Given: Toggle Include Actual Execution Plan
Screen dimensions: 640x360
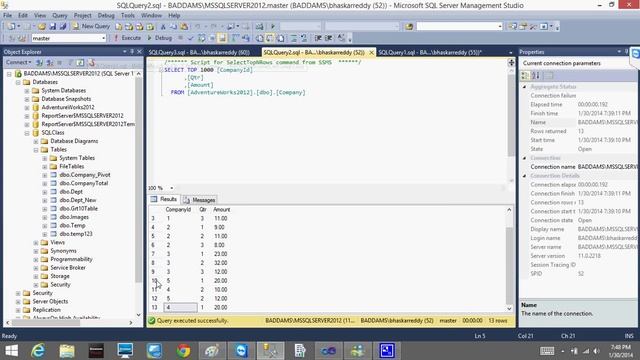Looking at the screenshot, I should pos(235,38).
